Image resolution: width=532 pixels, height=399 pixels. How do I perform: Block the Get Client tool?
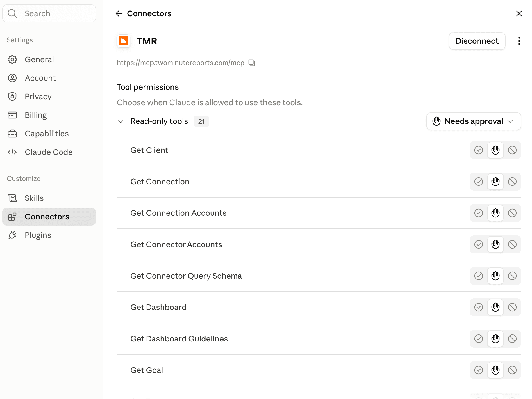(x=512, y=150)
